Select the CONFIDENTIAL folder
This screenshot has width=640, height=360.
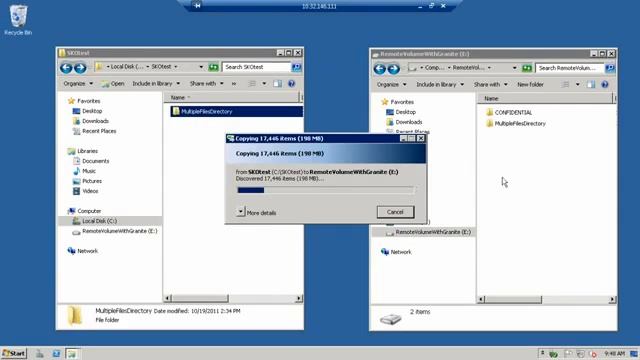(509, 112)
